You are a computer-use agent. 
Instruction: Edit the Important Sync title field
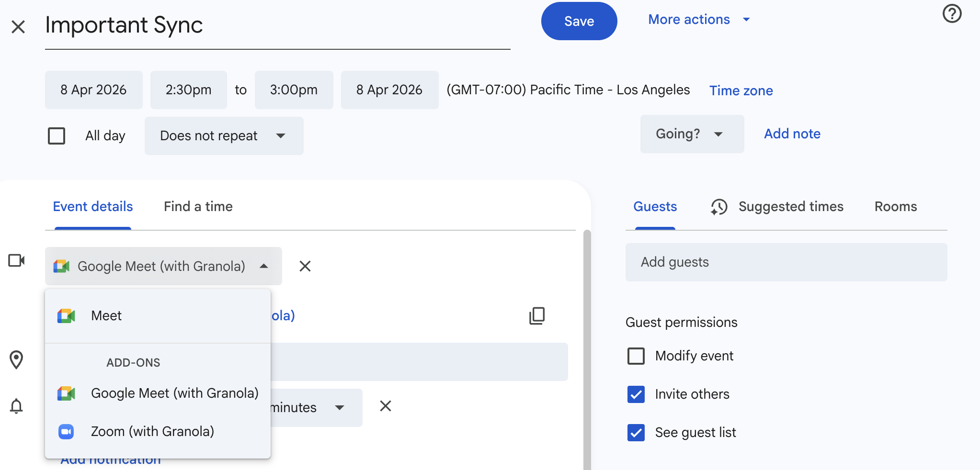(x=278, y=26)
